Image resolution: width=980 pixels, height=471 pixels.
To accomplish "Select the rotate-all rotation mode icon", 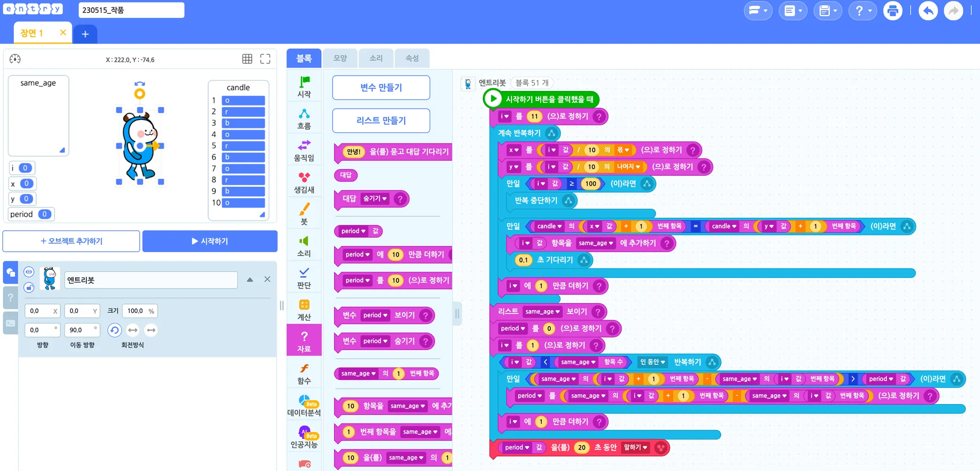I will (x=114, y=330).
